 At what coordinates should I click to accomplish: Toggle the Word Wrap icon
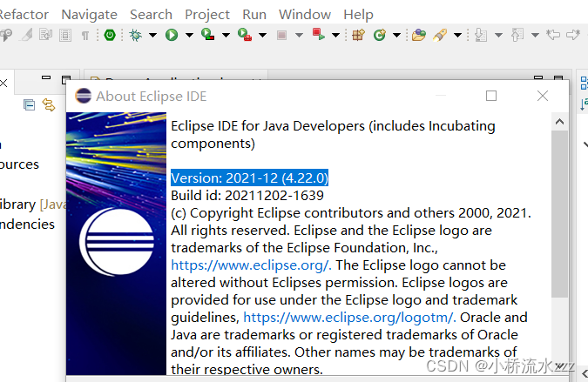46,35
